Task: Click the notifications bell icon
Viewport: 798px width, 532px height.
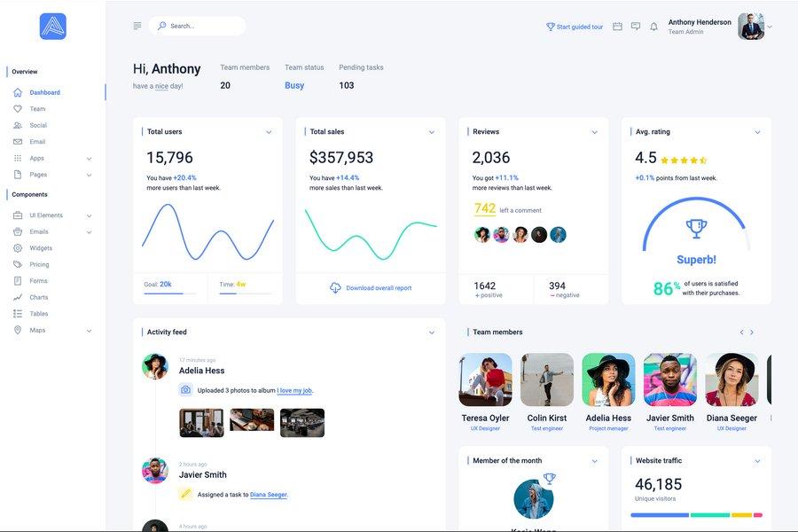Action: point(652,24)
